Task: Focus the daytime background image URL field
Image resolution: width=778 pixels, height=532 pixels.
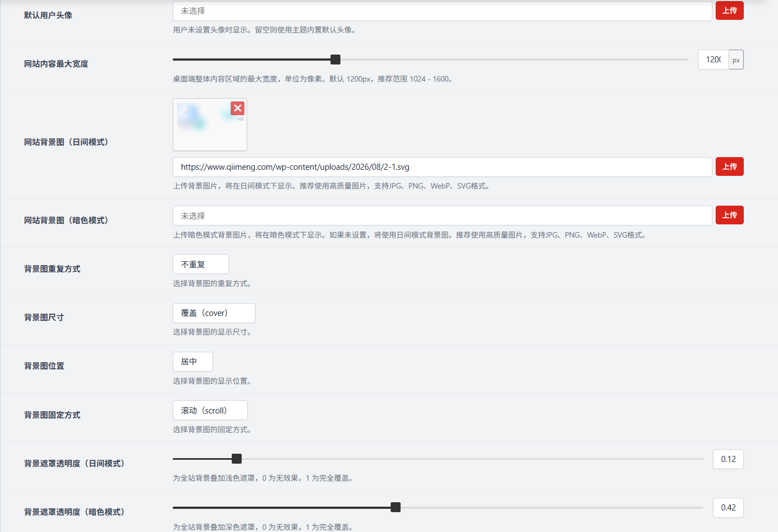Action: [x=442, y=167]
